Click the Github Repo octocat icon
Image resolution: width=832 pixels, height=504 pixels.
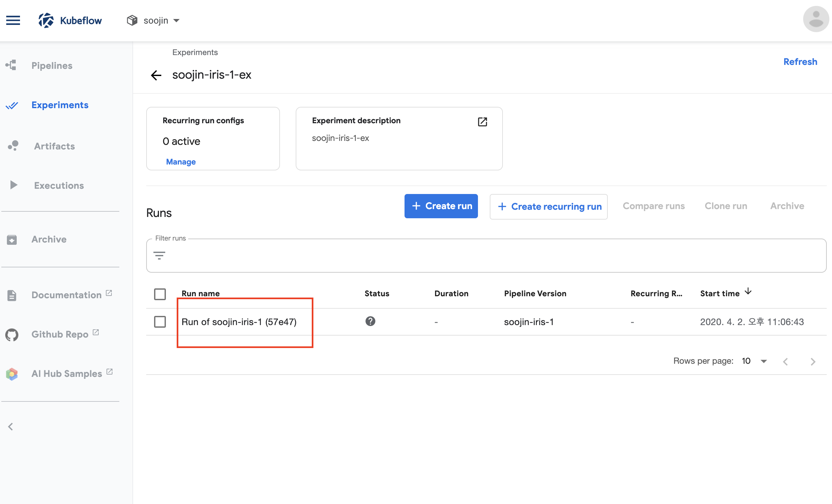(x=12, y=335)
